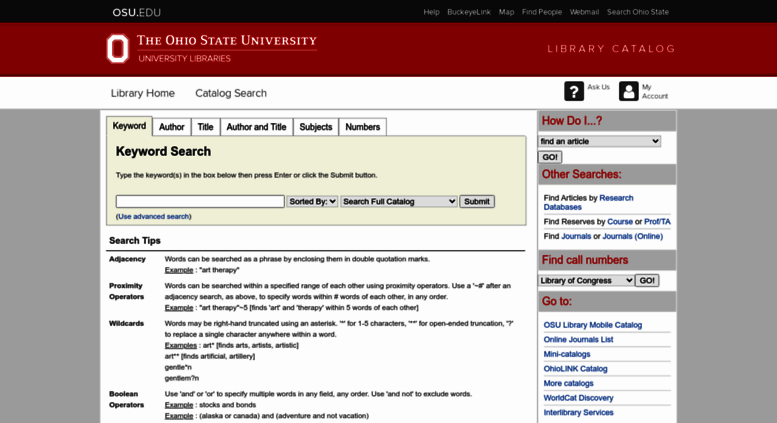Switch to the Author tab
Viewport: 777px width, 423px height.
(171, 127)
